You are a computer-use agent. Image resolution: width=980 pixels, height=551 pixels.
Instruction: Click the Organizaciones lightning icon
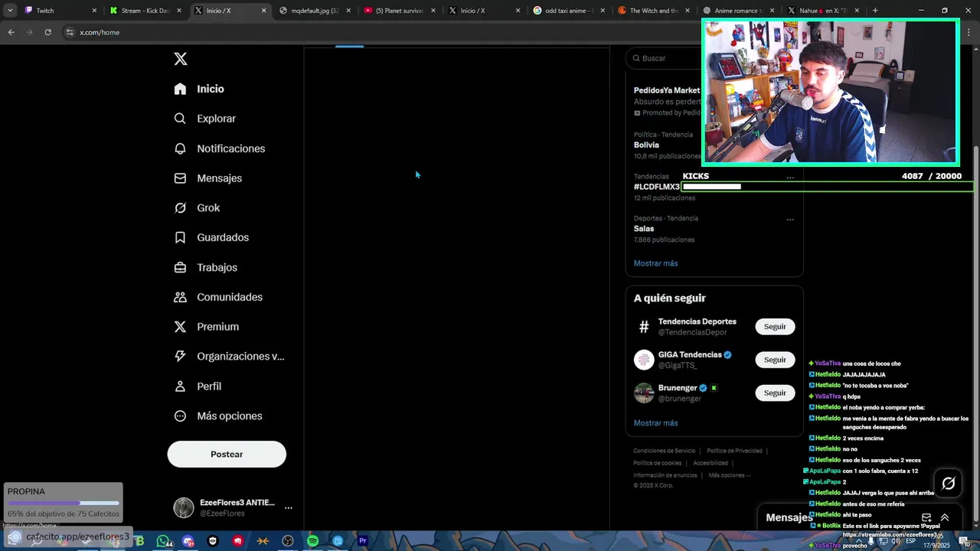180,357
